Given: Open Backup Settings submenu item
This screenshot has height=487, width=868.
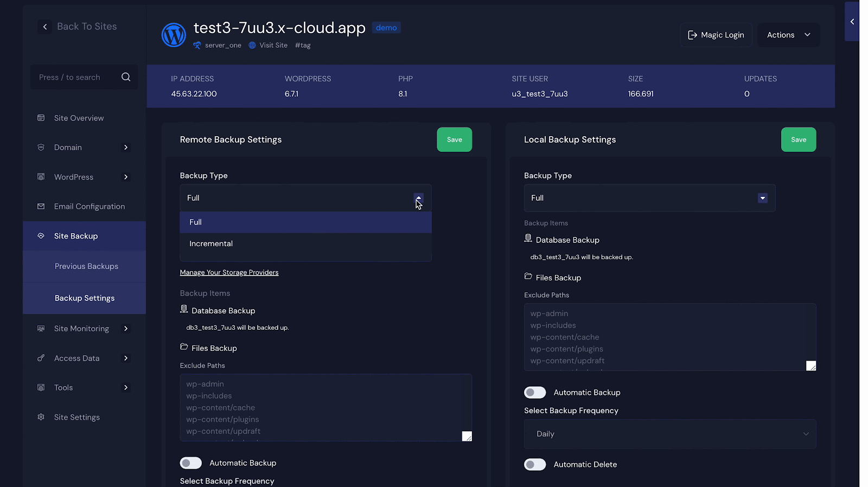Looking at the screenshot, I should (84, 298).
